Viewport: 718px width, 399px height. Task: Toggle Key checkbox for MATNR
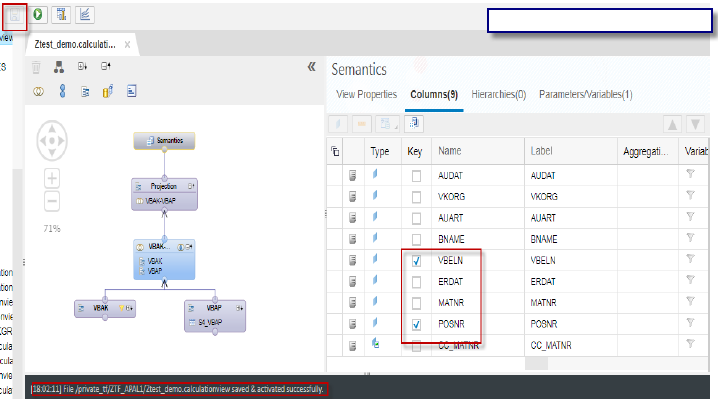click(416, 303)
